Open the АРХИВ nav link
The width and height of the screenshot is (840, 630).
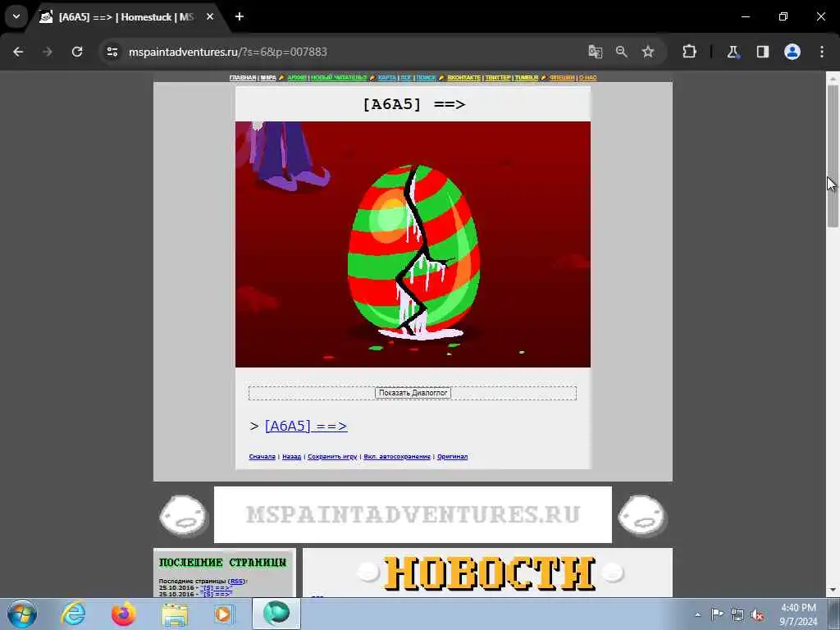tap(297, 78)
